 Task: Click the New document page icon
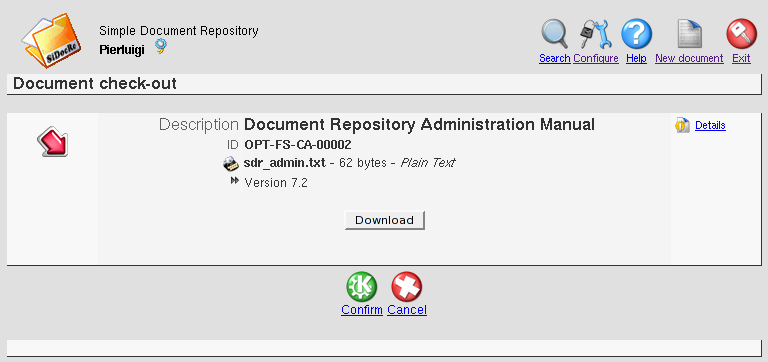(689, 34)
